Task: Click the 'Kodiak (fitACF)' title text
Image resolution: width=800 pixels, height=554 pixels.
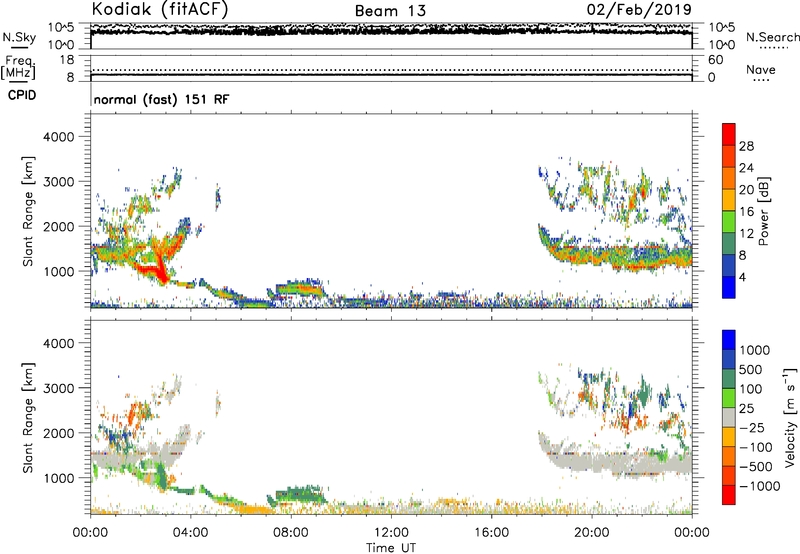Action: (160, 9)
